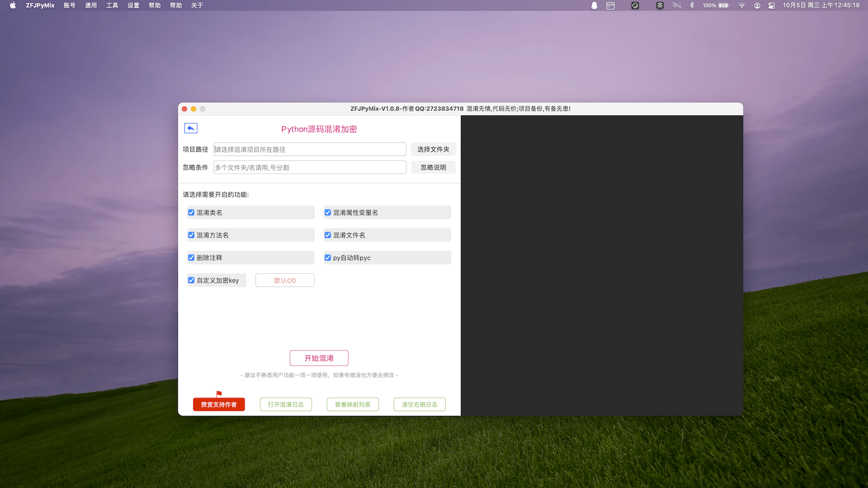
Task: Click the 默认00 encryption key field
Action: [285, 280]
